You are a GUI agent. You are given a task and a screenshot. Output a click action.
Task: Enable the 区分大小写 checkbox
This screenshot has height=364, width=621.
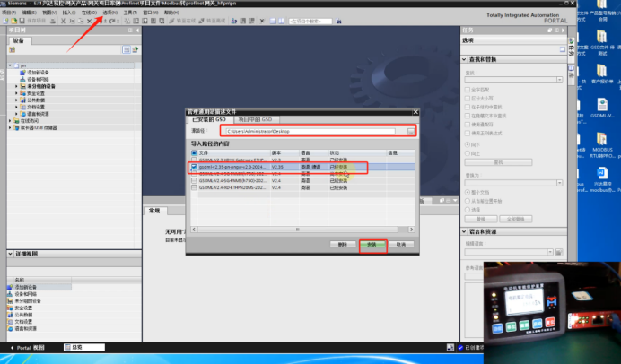(x=468, y=99)
